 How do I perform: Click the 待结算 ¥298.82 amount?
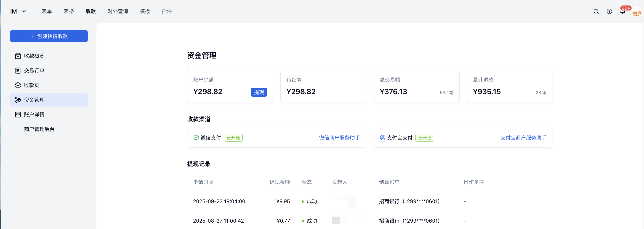[x=301, y=92]
